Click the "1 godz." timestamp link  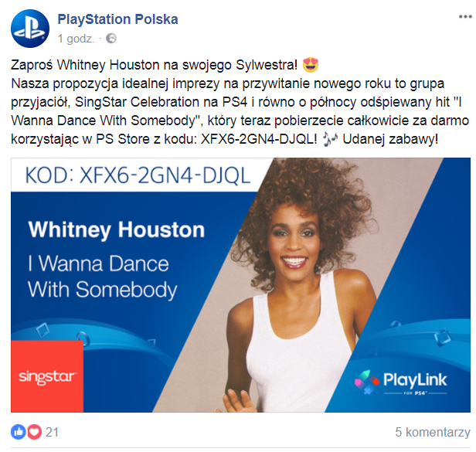coord(76,39)
